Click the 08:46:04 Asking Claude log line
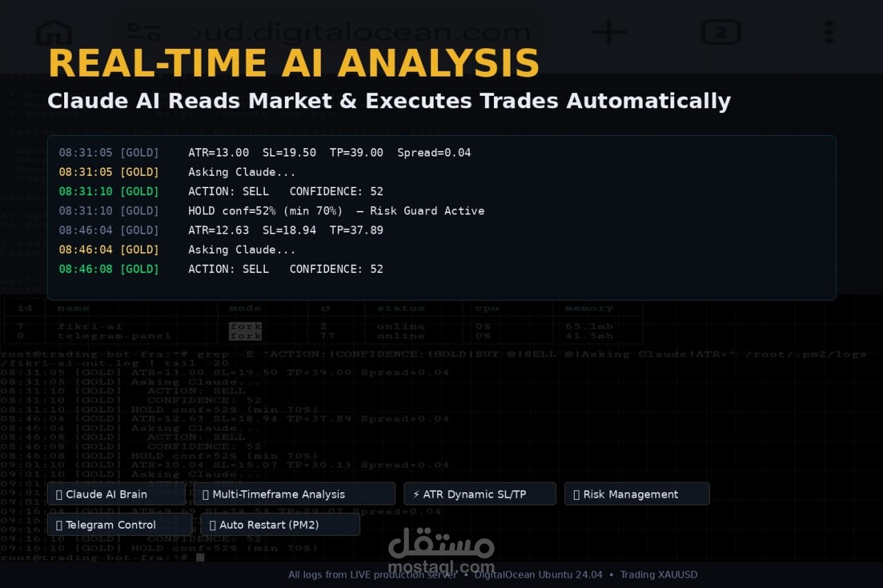This screenshot has width=883, height=588. point(177,249)
